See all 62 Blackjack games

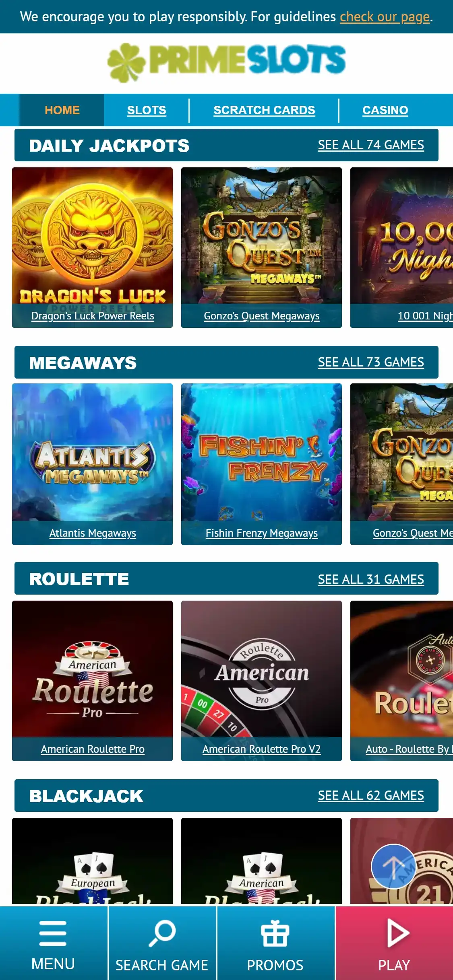371,795
